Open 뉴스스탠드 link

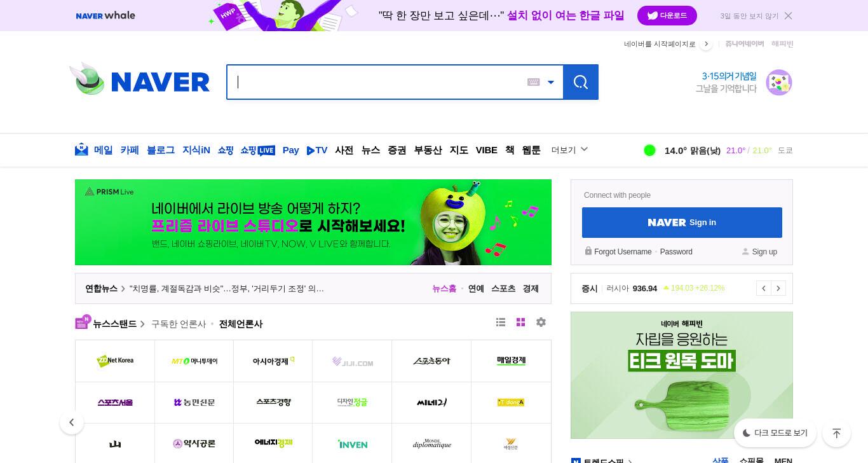114,324
